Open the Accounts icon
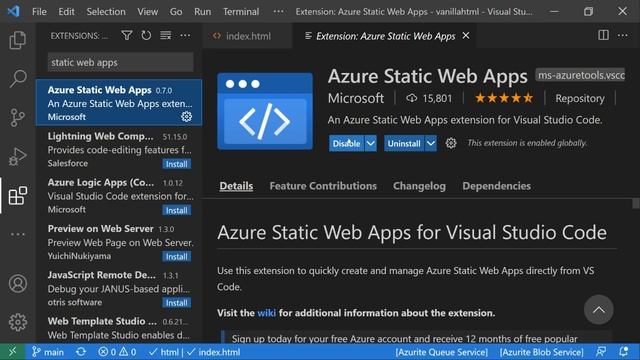Image resolution: width=640 pixels, height=360 pixels. tap(18, 283)
